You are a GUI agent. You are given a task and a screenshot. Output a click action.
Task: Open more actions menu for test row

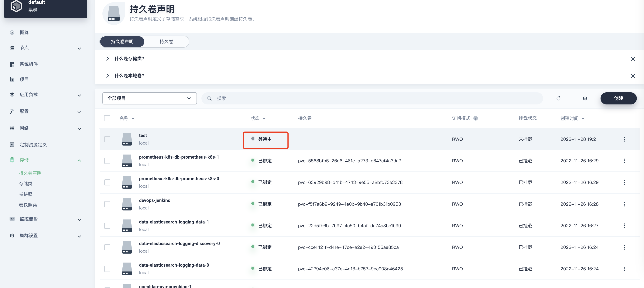click(x=624, y=139)
